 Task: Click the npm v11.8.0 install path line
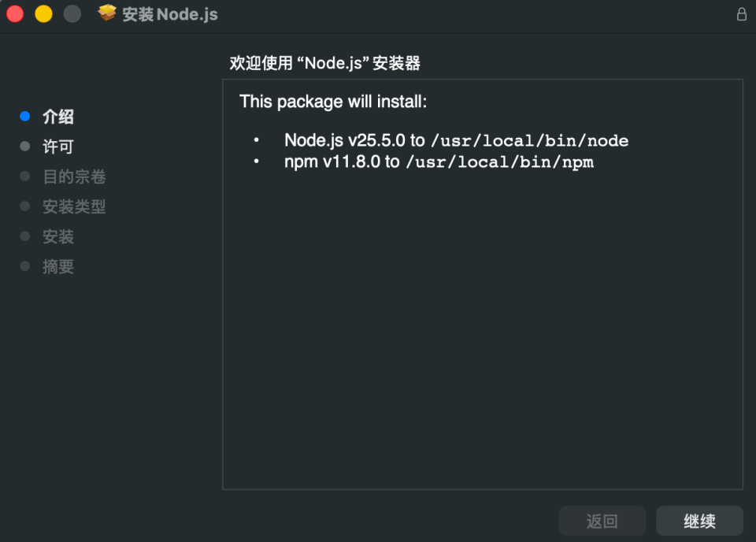pos(439,161)
